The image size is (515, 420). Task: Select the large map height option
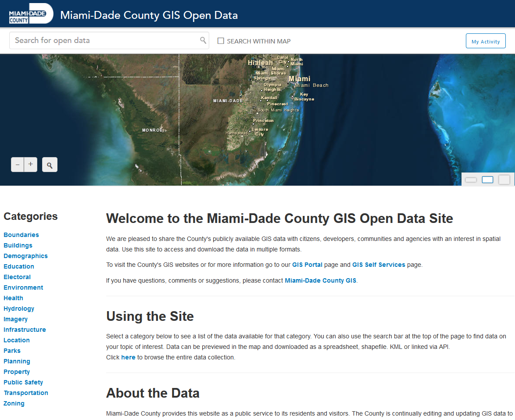click(x=504, y=179)
